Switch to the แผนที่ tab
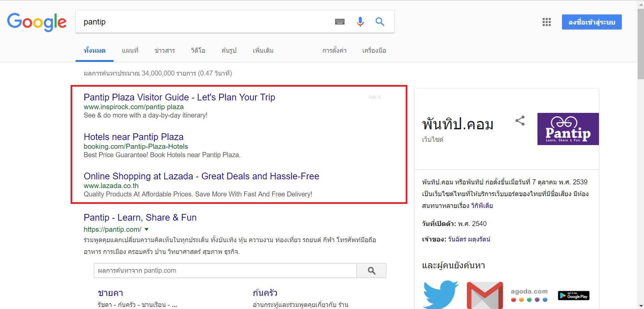This screenshot has height=309, width=644. point(130,51)
